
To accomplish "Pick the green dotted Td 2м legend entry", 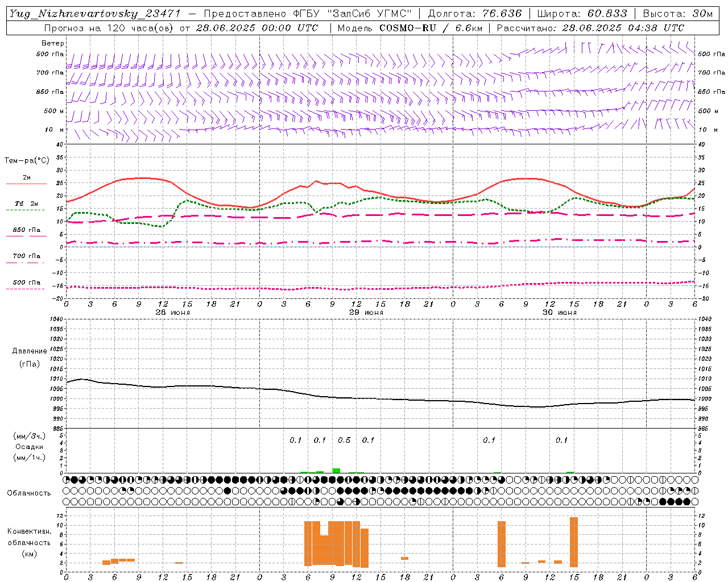I will coord(26,206).
